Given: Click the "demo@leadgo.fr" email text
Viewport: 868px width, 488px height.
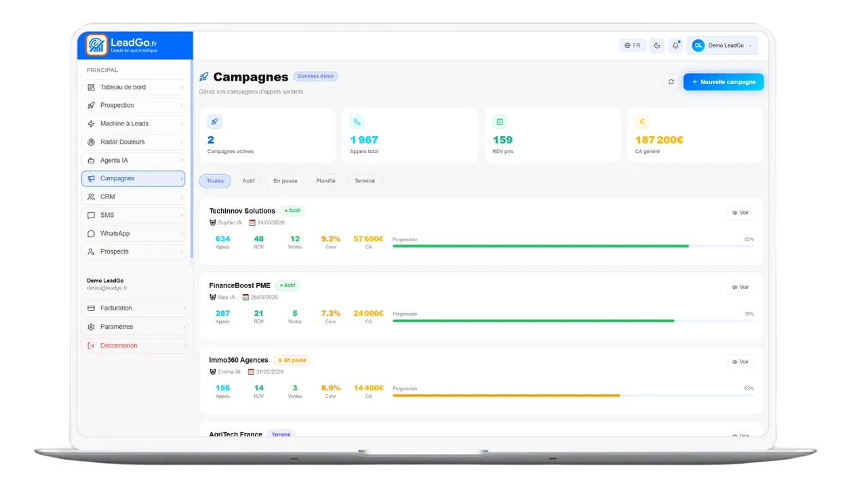Looking at the screenshot, I should tap(107, 288).
